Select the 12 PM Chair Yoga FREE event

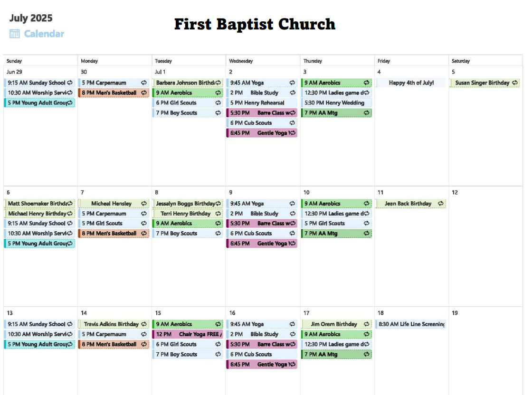tap(188, 334)
